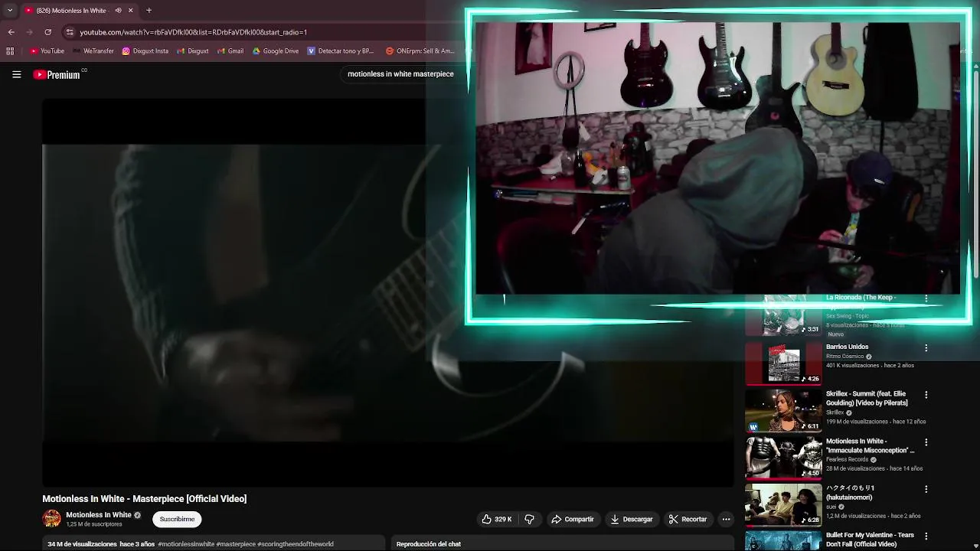Open the Dixguxt Gmail bookmark

(192, 51)
